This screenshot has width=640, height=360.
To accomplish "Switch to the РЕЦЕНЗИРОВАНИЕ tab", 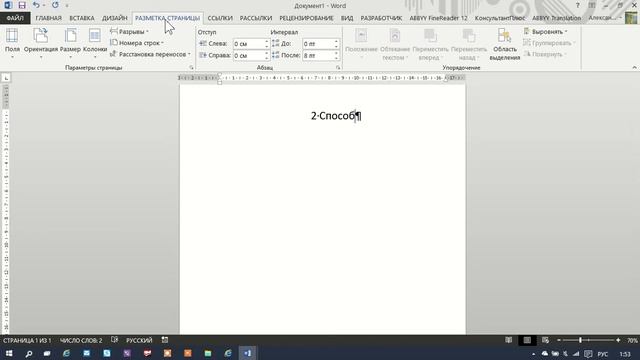I will [x=307, y=18].
